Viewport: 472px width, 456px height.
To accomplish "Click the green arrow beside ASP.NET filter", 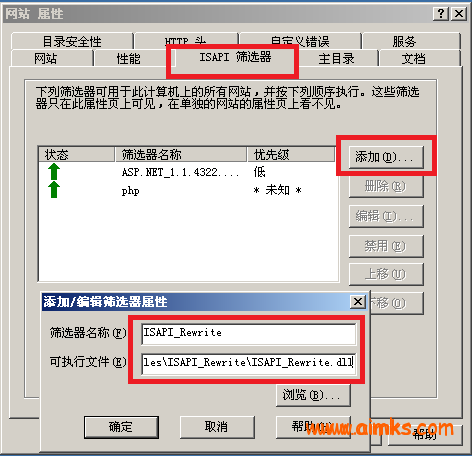I will pos(54,172).
